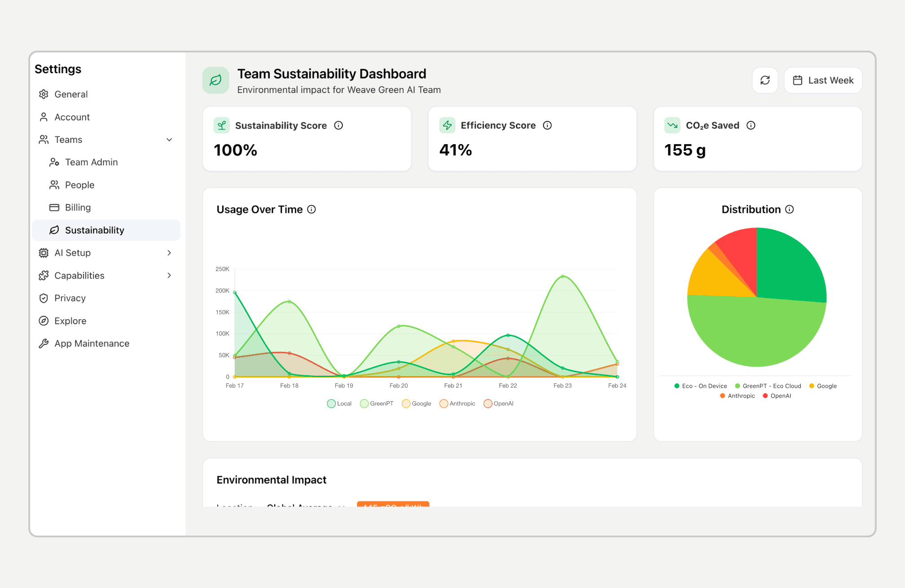Open Sustainability Score info icon
The width and height of the screenshot is (905, 588).
[x=338, y=126]
